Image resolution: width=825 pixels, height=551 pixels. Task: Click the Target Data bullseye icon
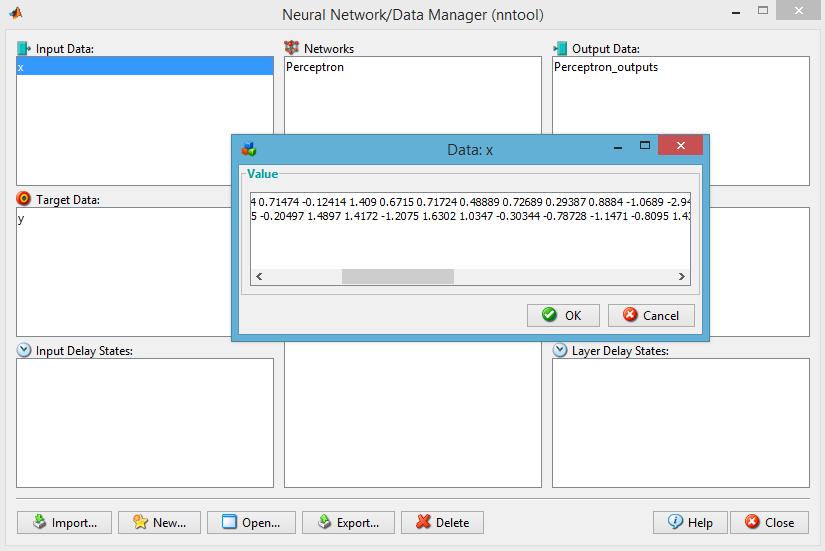24,199
